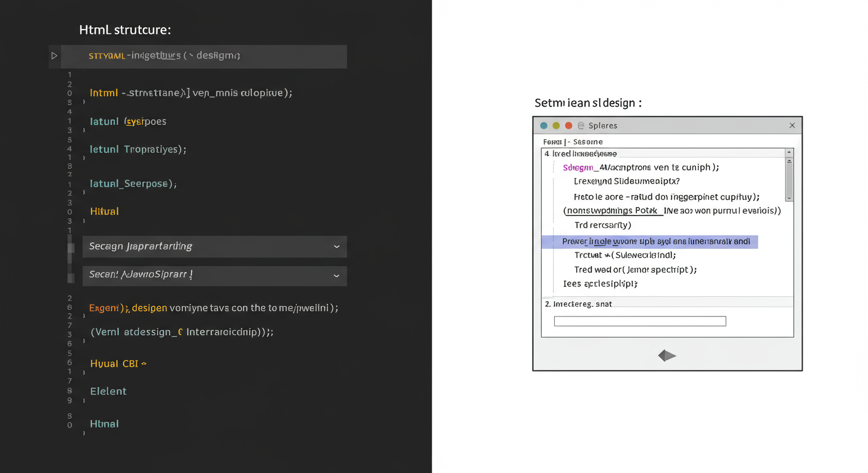Screen dimensions: 868x473
Task: Expand the "Secan! AdavnroSiprarr" dropdown chevron
Action: tap(337, 275)
